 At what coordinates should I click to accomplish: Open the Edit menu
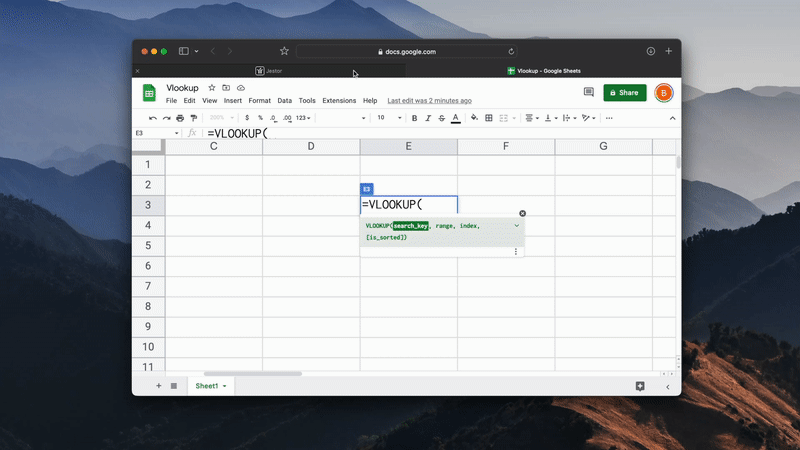[x=189, y=101]
